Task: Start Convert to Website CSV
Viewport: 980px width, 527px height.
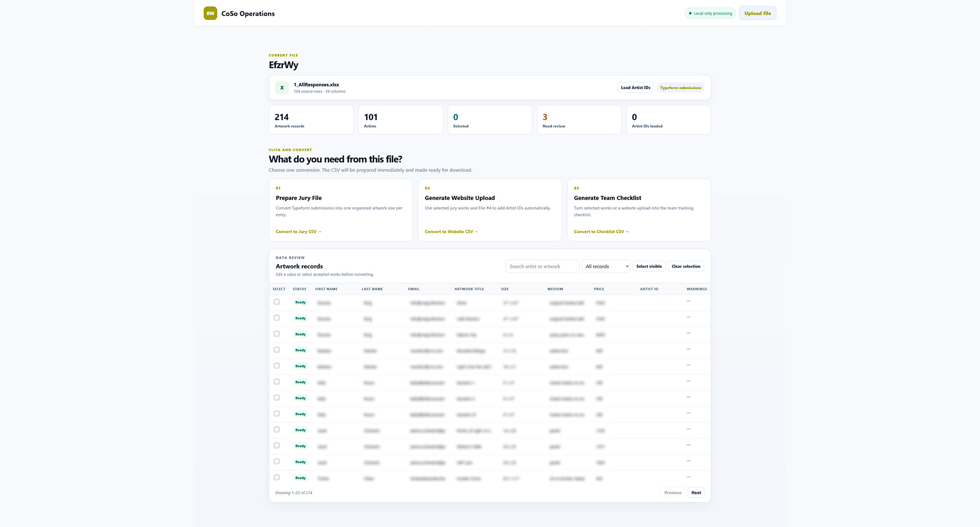Action: 451,232
